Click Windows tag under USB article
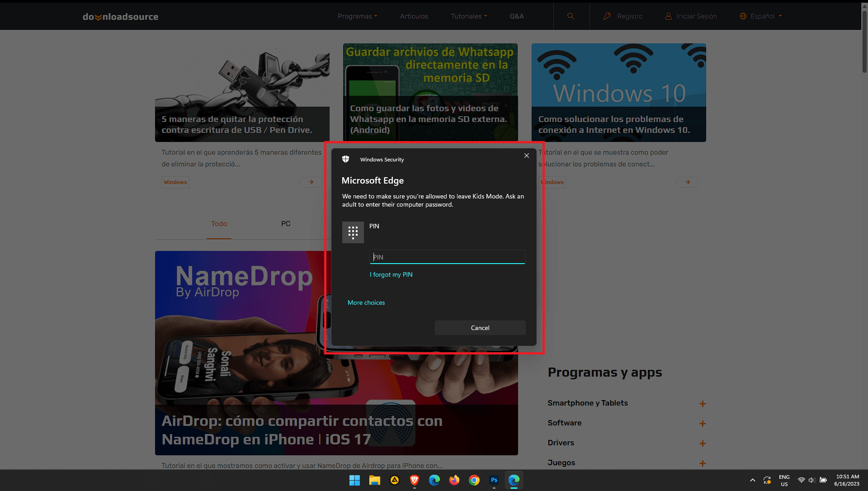Image resolution: width=868 pixels, height=491 pixels. [x=175, y=182]
